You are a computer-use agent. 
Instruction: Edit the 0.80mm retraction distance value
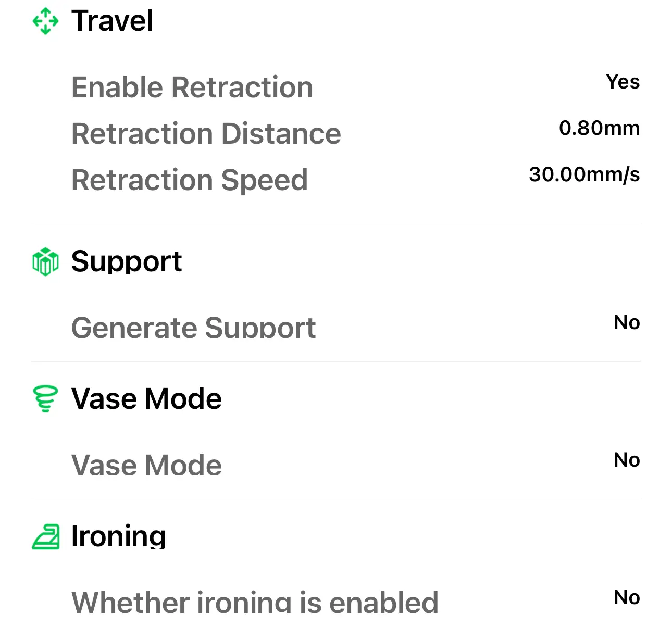click(600, 128)
